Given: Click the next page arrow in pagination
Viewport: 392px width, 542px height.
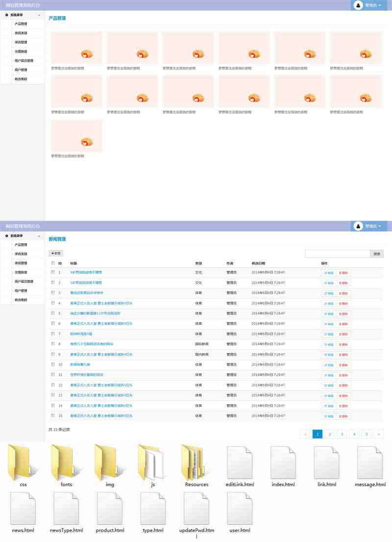Looking at the screenshot, I should (x=378, y=434).
